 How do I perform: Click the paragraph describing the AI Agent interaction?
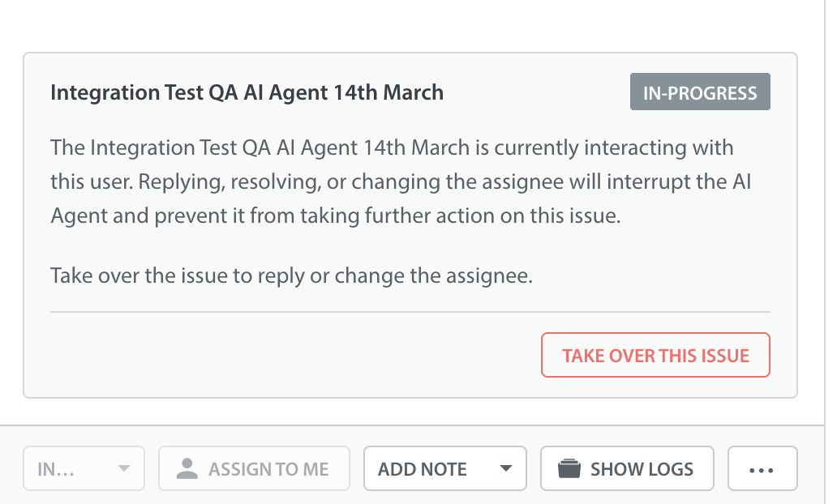click(400, 182)
